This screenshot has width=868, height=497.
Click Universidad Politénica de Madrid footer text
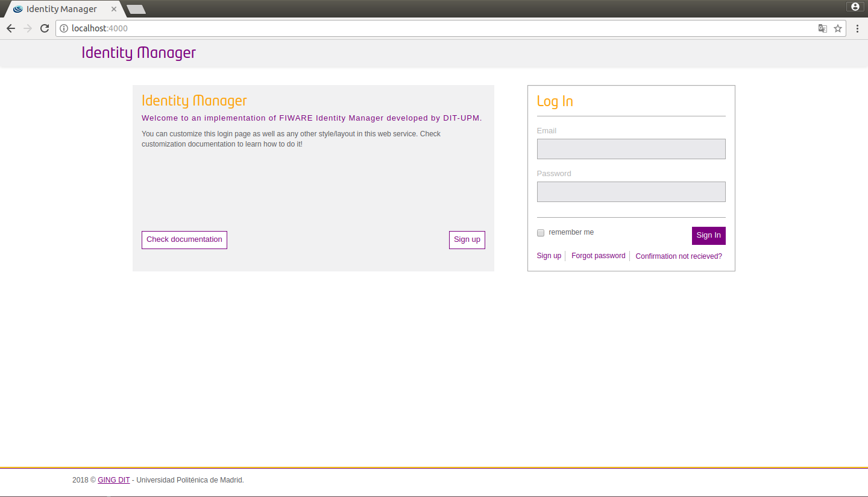point(190,480)
